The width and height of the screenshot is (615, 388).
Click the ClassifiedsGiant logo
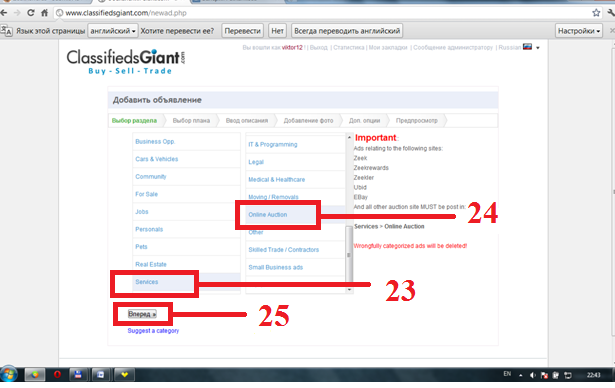pos(126,62)
